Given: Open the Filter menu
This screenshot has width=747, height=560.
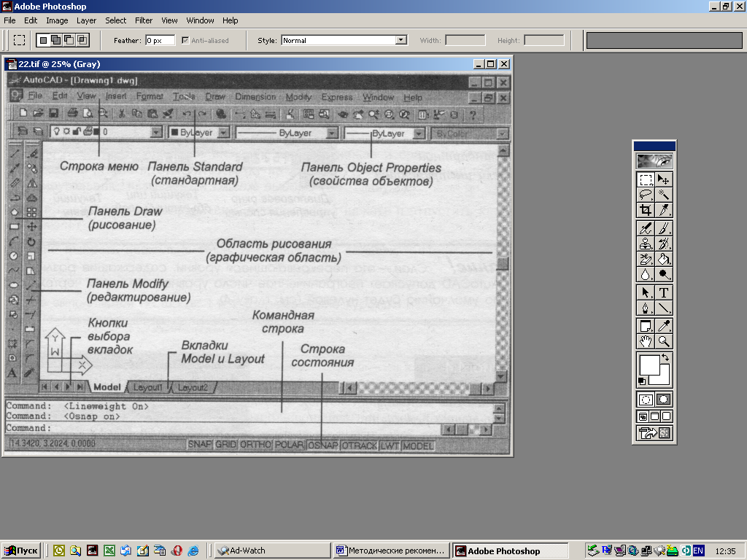Looking at the screenshot, I should point(144,20).
